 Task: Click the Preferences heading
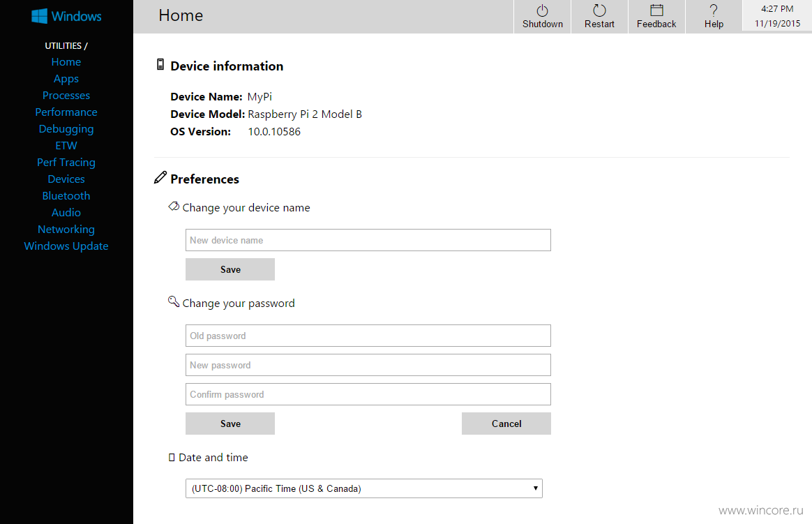click(x=205, y=179)
